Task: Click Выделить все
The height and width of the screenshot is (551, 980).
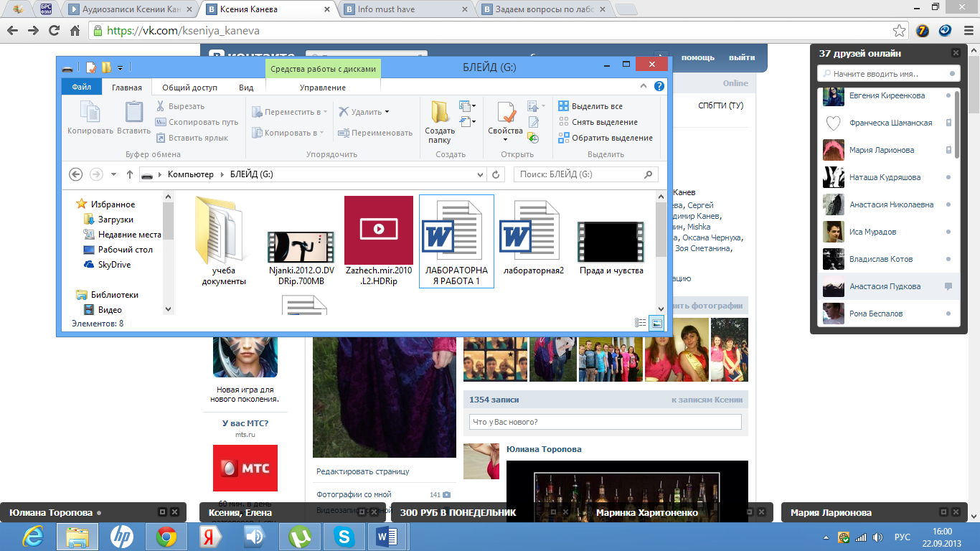Action: (590, 106)
